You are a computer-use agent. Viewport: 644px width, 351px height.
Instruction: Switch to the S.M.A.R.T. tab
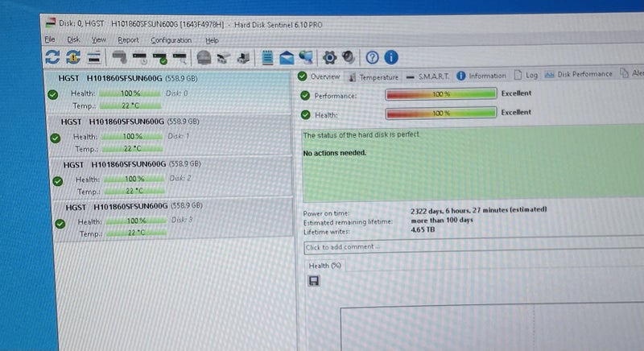click(x=427, y=76)
